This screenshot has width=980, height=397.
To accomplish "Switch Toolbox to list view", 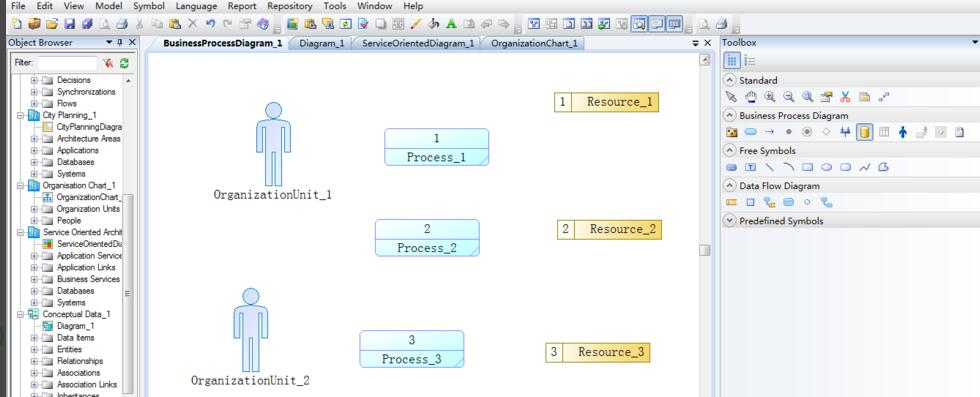I will click(750, 61).
